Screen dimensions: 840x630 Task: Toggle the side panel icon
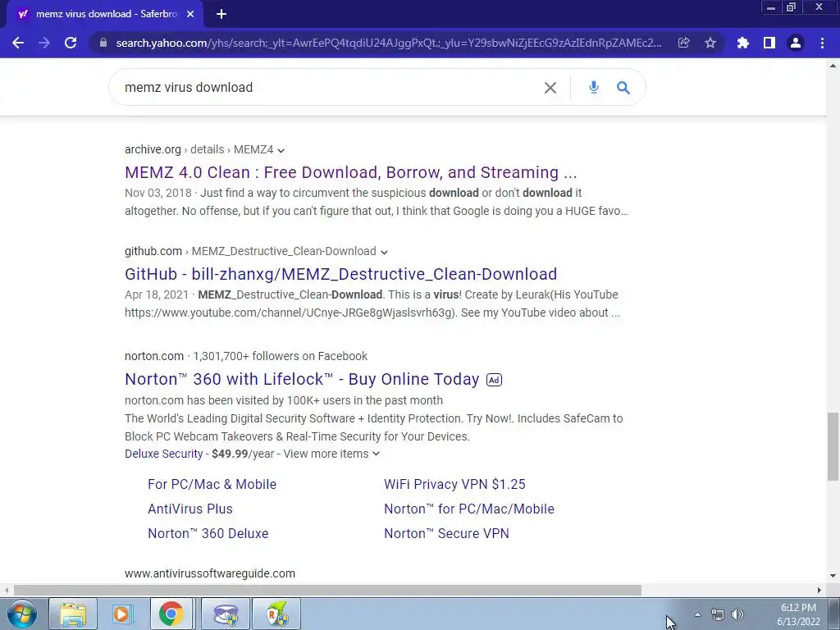pyautogui.click(x=769, y=43)
